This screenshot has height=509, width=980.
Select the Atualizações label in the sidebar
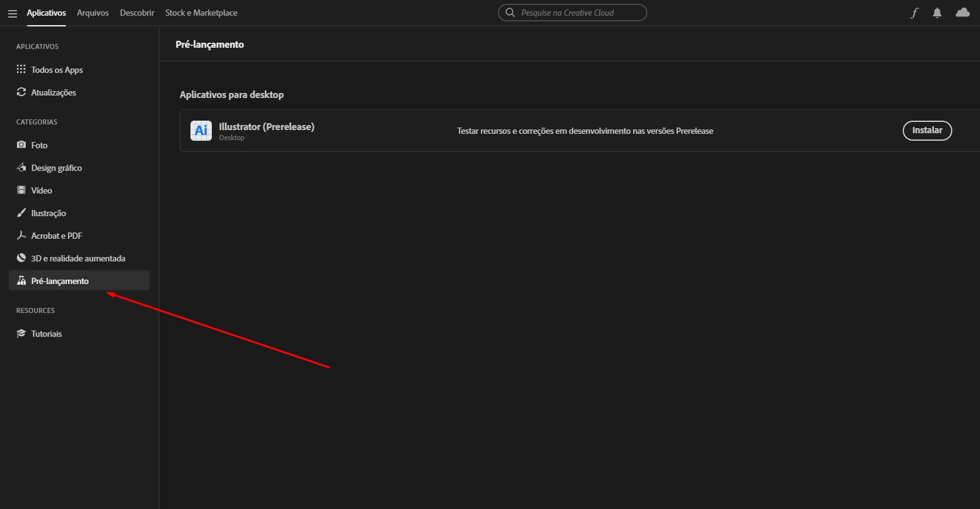pos(53,92)
